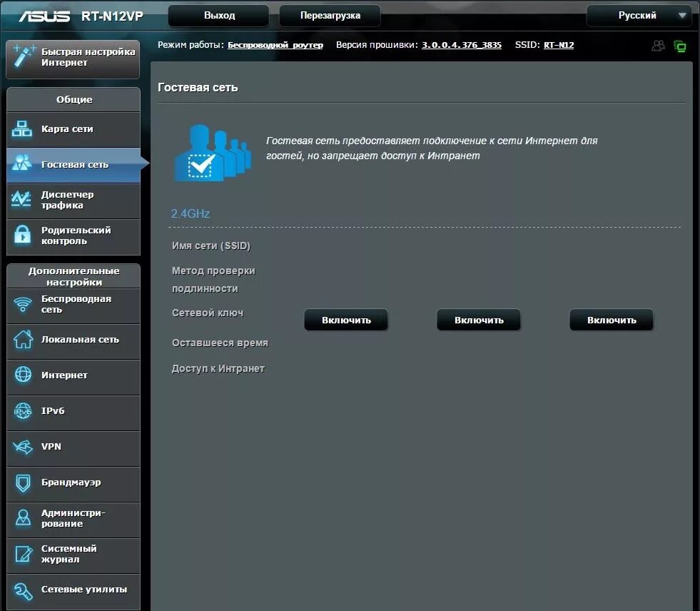The height and width of the screenshot is (611, 700).
Task: Open the Карта сети network map icon
Action: [24, 129]
